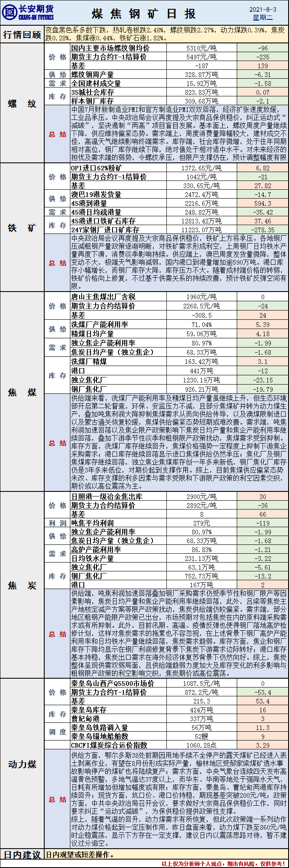Select row label 45港日均疏港量

(96, 212)
